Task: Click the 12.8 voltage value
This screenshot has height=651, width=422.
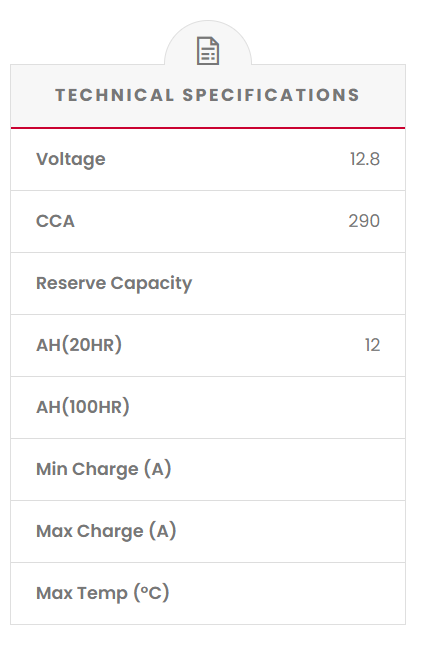Action: (365, 159)
